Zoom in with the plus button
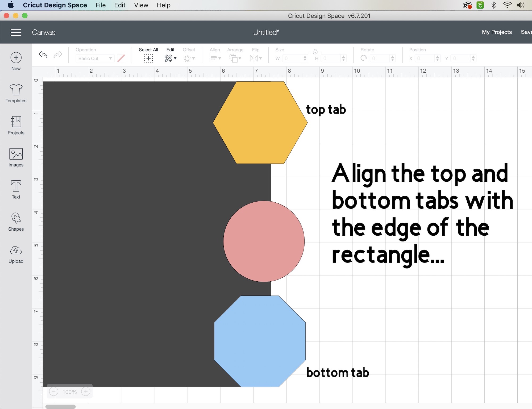This screenshot has width=532, height=409. [x=86, y=391]
